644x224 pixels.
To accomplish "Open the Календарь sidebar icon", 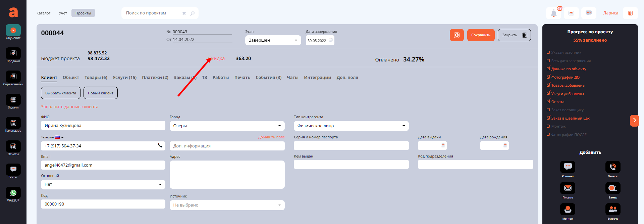I will [13, 123].
